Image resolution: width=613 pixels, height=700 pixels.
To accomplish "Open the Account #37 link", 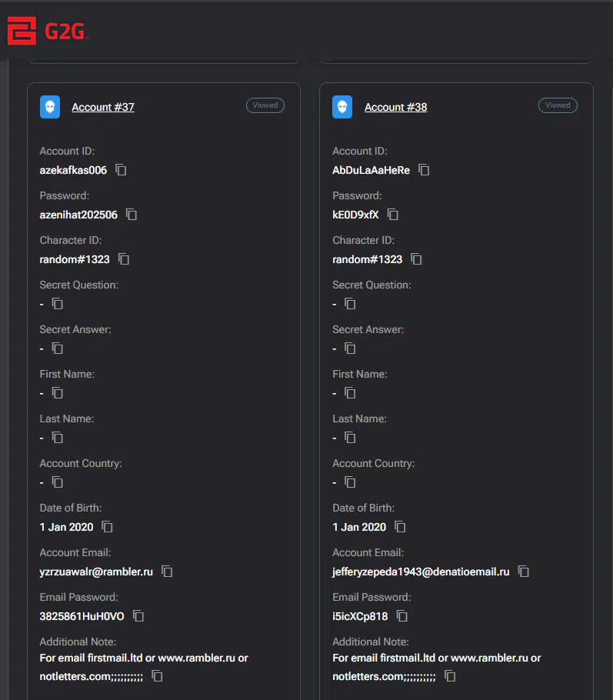I will point(103,107).
